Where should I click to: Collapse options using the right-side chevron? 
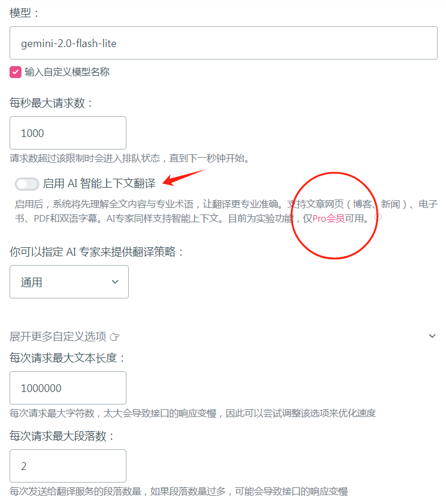tap(432, 336)
